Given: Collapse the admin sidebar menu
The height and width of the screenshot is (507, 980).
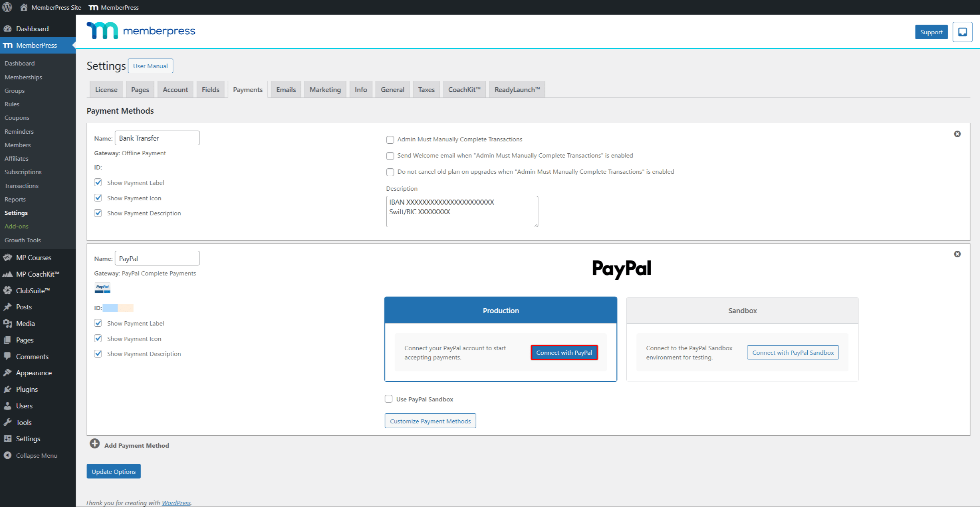Looking at the screenshot, I should tap(36, 455).
